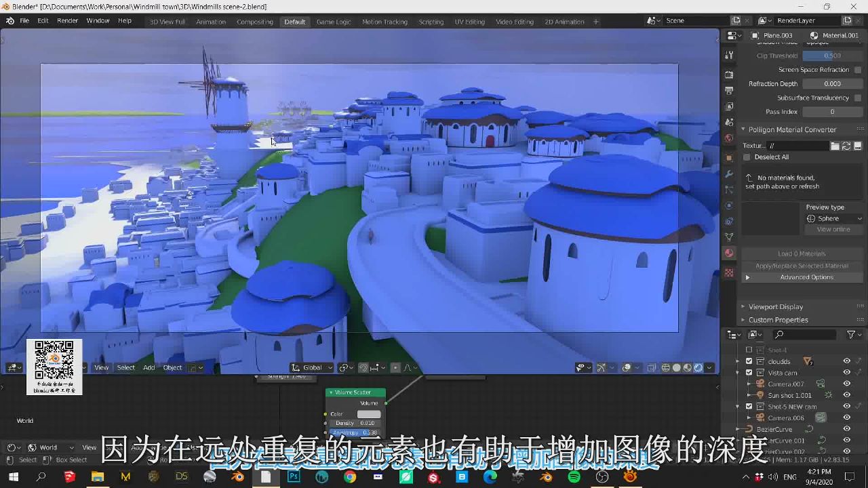
Task: Expand the cloudds collection in outliner
Action: click(x=737, y=361)
